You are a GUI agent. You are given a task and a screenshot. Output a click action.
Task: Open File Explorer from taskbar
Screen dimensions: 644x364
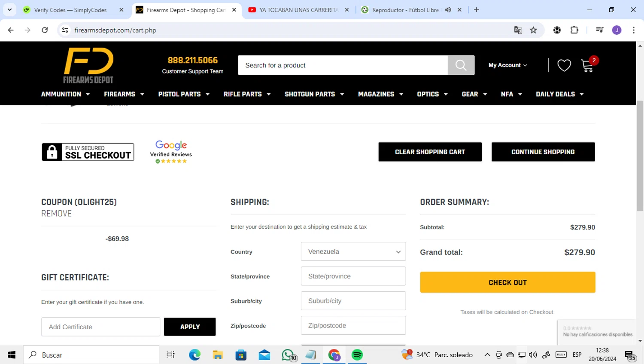click(x=218, y=355)
